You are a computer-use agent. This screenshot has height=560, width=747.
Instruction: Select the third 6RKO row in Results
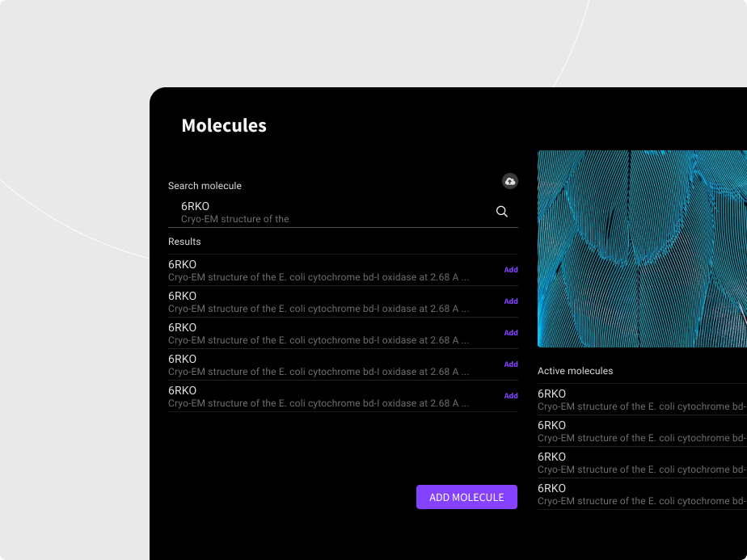coord(319,334)
